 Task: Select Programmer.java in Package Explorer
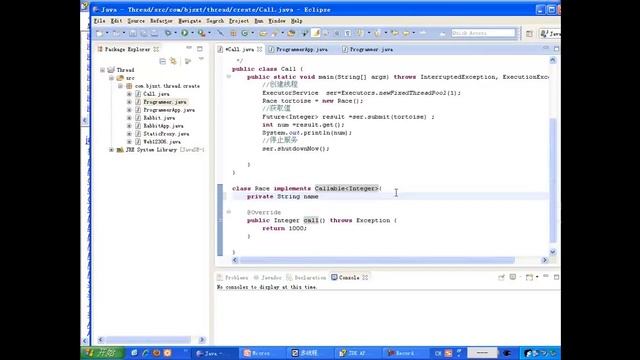tap(165, 102)
